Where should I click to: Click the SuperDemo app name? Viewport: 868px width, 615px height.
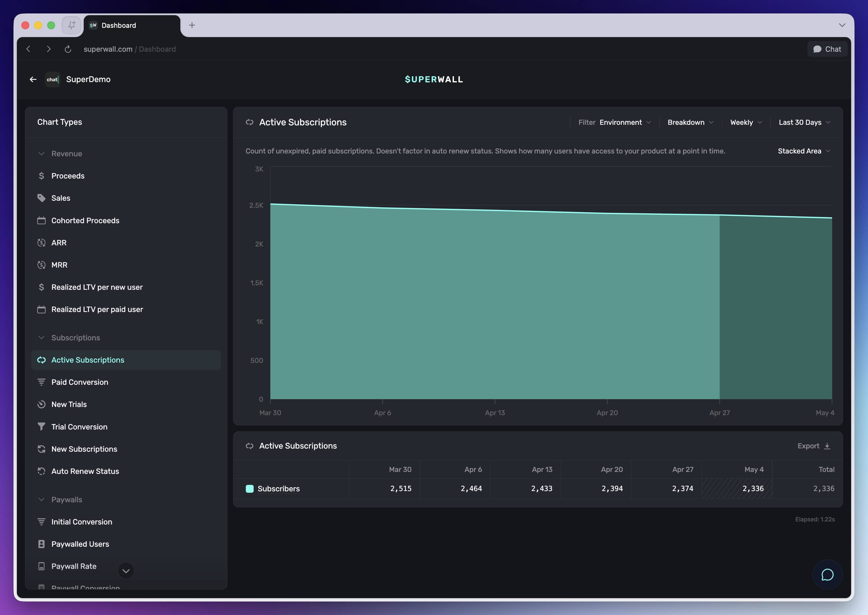(x=88, y=80)
